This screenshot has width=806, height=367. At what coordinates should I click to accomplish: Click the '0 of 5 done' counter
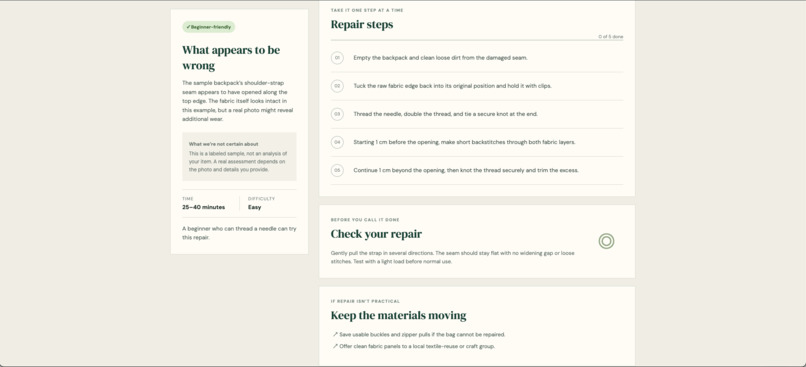point(611,36)
